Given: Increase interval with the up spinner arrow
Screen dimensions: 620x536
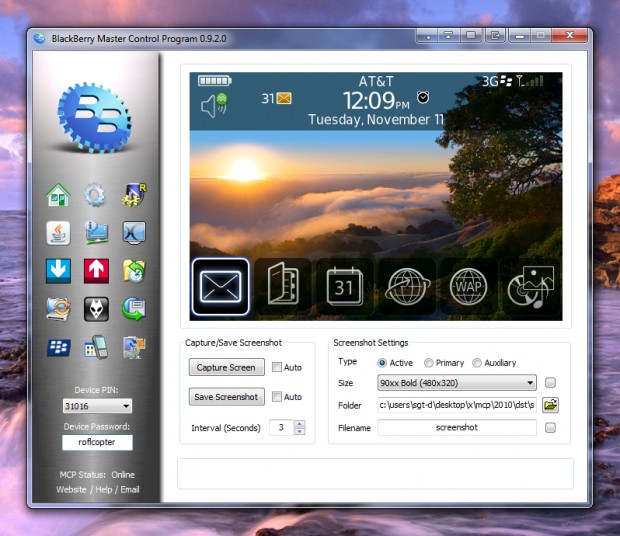Looking at the screenshot, I should point(299,423).
